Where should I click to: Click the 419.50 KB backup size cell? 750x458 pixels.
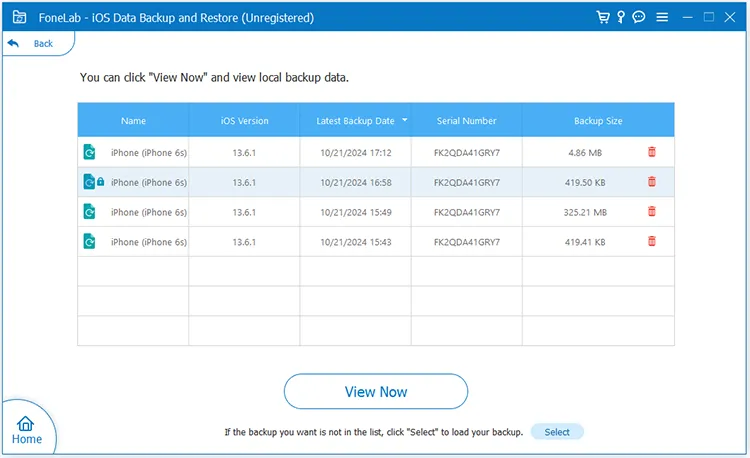pyautogui.click(x=585, y=183)
